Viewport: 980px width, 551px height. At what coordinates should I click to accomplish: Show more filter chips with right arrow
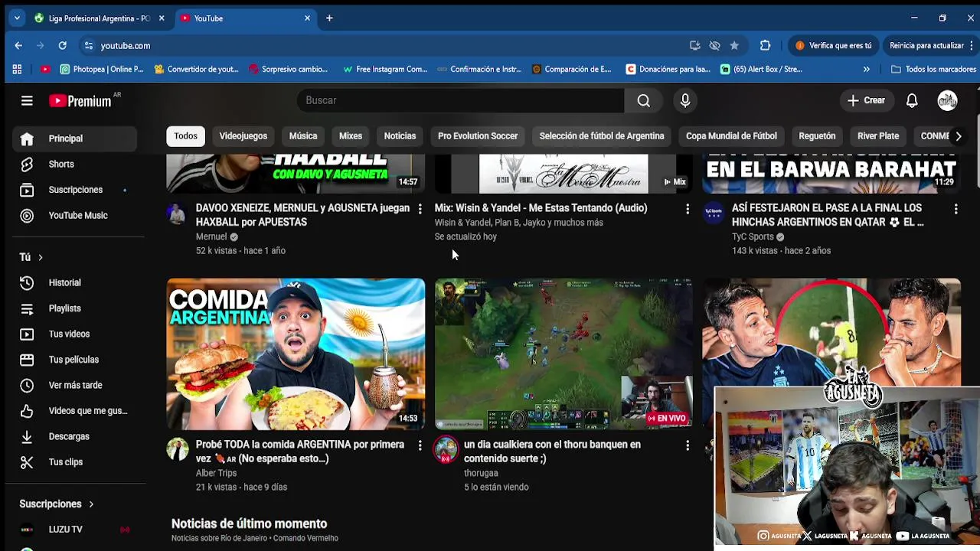coord(958,136)
